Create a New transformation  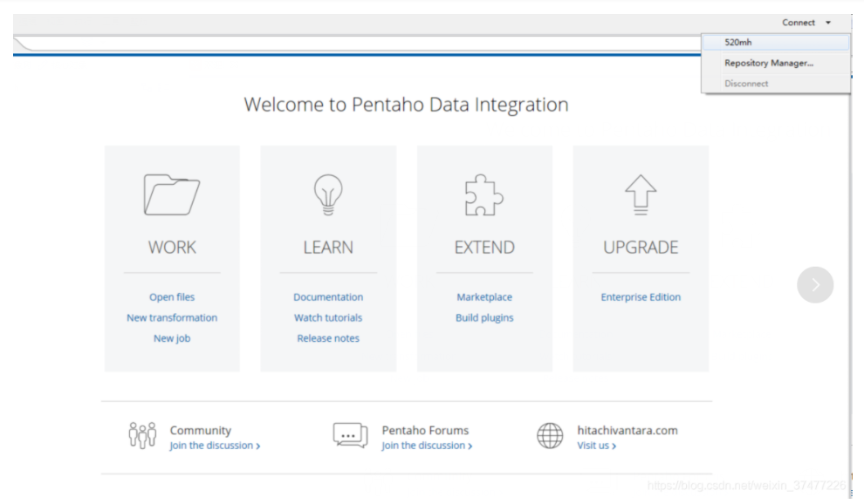tap(172, 317)
